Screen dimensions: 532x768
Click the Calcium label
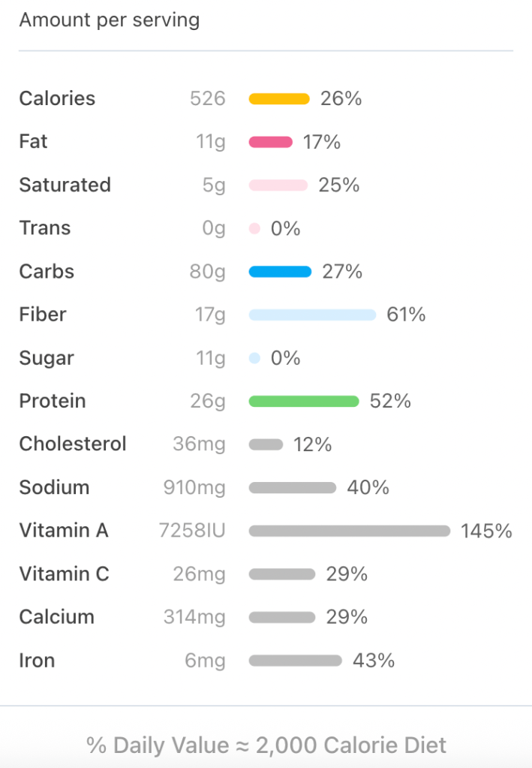(x=56, y=617)
